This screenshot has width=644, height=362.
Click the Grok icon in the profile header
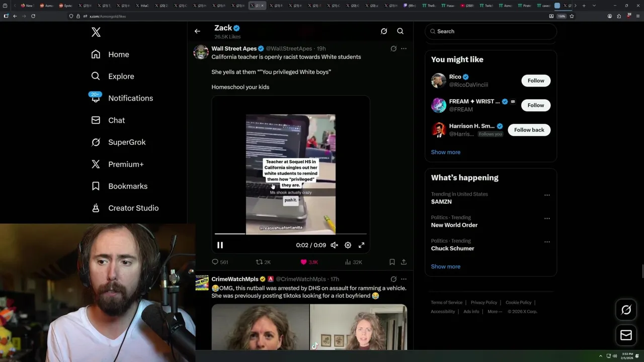384,31
